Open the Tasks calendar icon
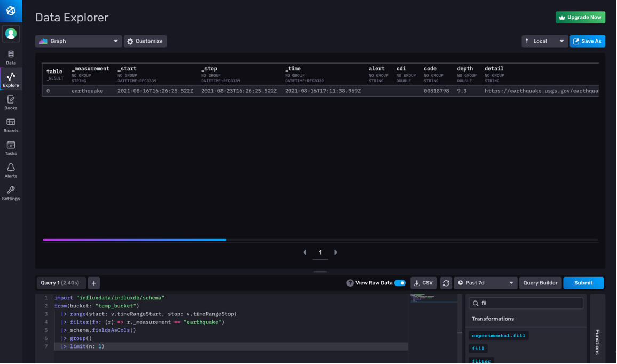This screenshot has width=617, height=364. pos(11,147)
